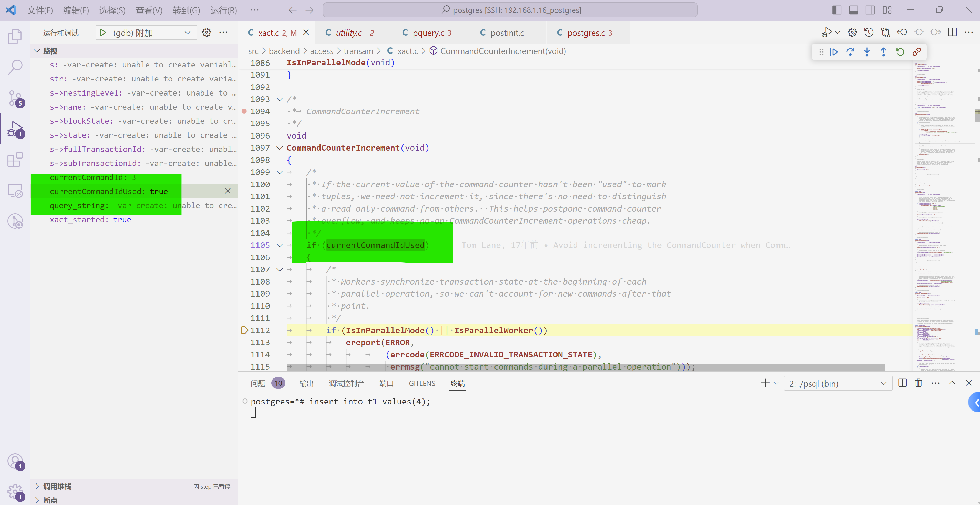
Task: Switch to the postgres.c tab
Action: (588, 33)
